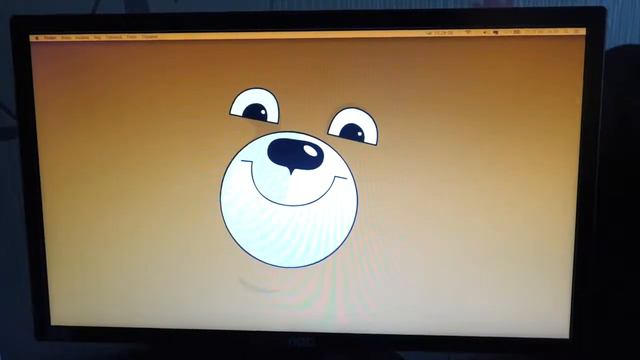Click the Wi-Fi status icon

(468, 32)
